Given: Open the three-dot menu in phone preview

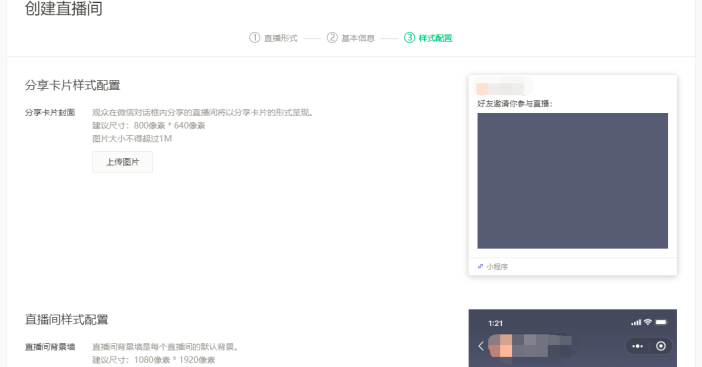Looking at the screenshot, I should pos(637,346).
